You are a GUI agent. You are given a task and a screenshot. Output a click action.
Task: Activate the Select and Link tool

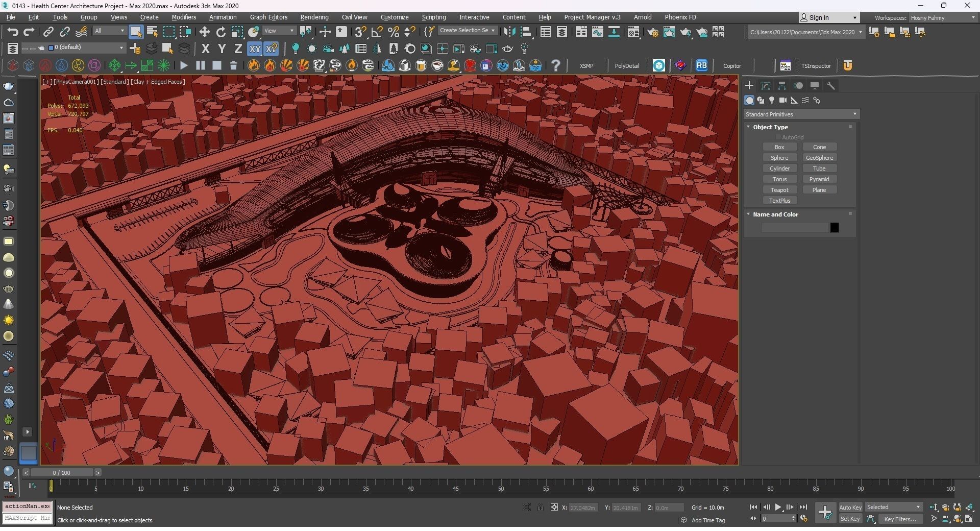pos(48,32)
